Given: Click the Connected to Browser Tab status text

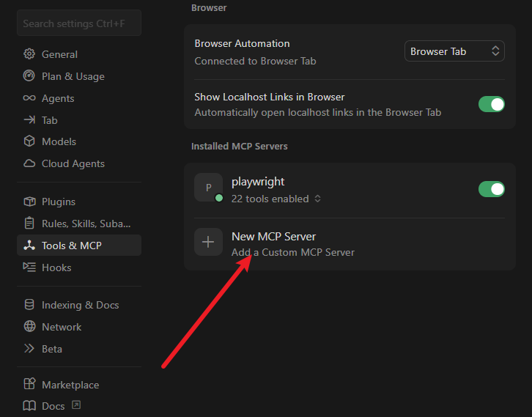Looking at the screenshot, I should pyautogui.click(x=255, y=61).
